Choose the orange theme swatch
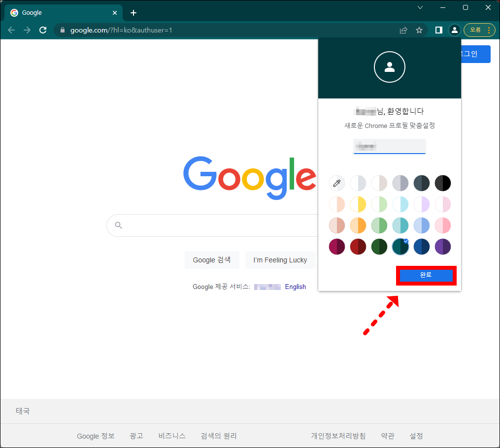This screenshot has height=448, width=500. point(358,225)
